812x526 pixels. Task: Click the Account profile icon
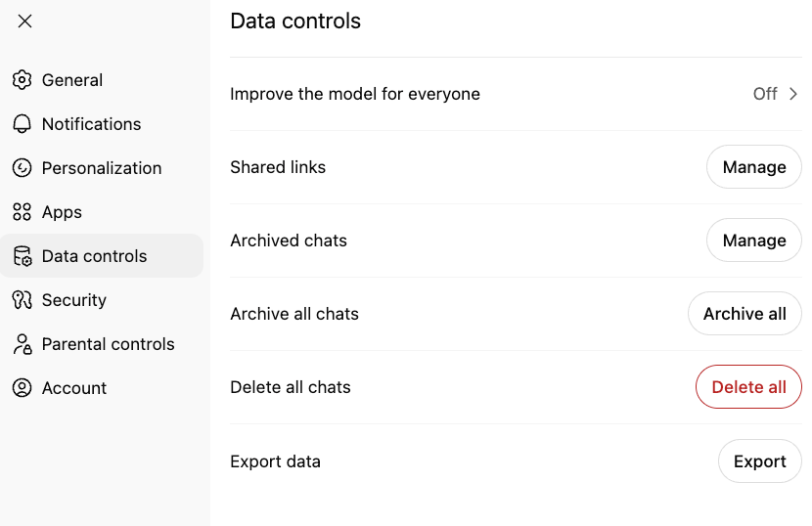[22, 388]
